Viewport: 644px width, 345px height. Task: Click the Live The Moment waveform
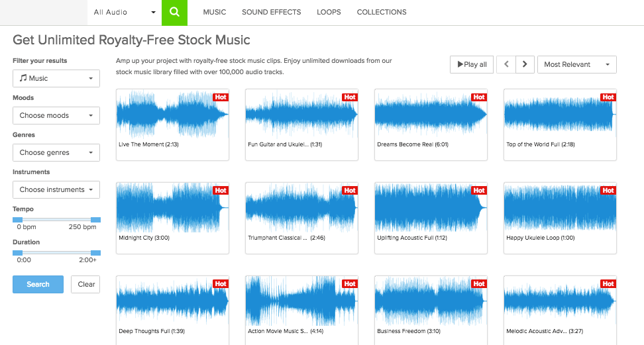[x=172, y=114]
